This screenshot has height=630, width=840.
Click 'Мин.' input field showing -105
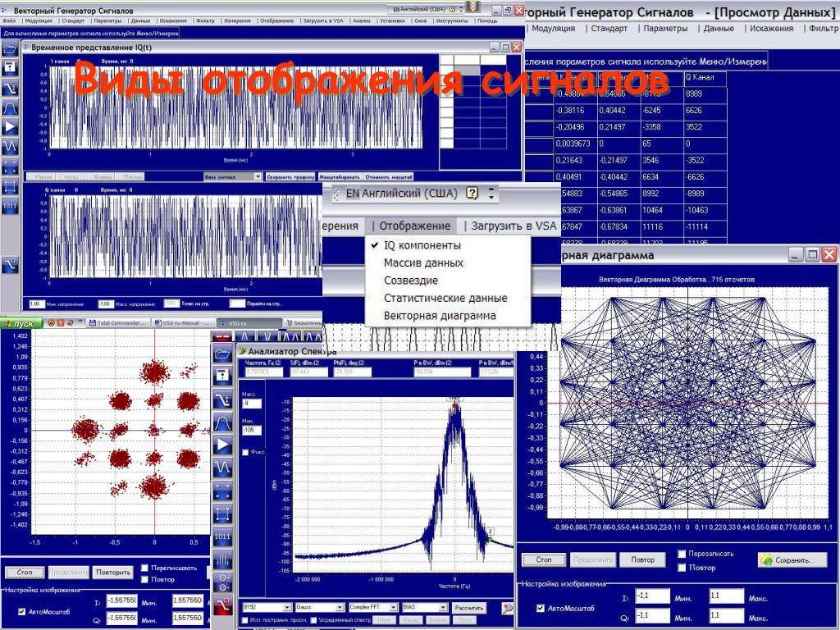(x=251, y=430)
